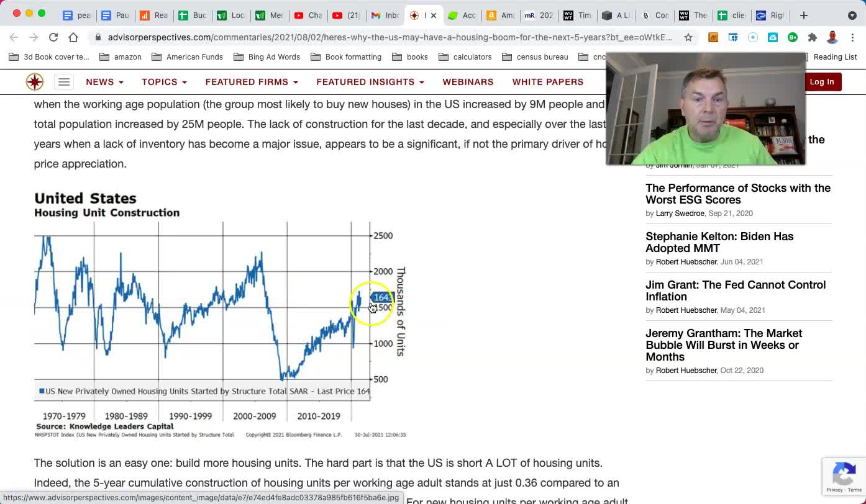This screenshot has height=504, width=866.
Task: Click the blue window-shield extension icon
Action: [733, 37]
